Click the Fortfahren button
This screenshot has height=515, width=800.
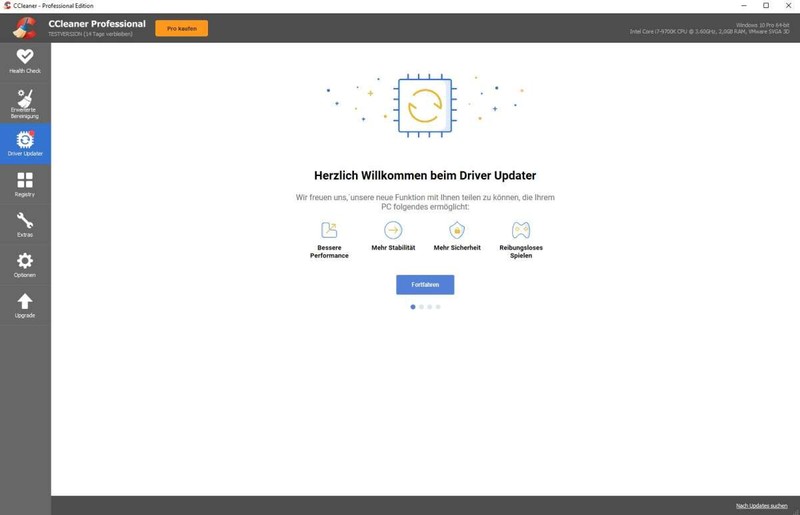pos(425,285)
